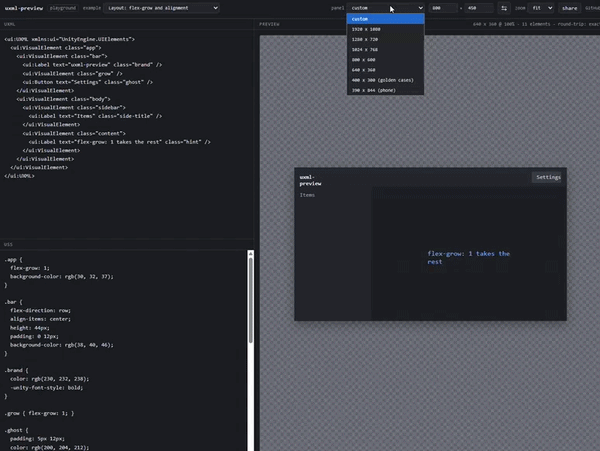Open the example layout dropdown
Viewport: 600px width, 451px height.
click(x=161, y=8)
